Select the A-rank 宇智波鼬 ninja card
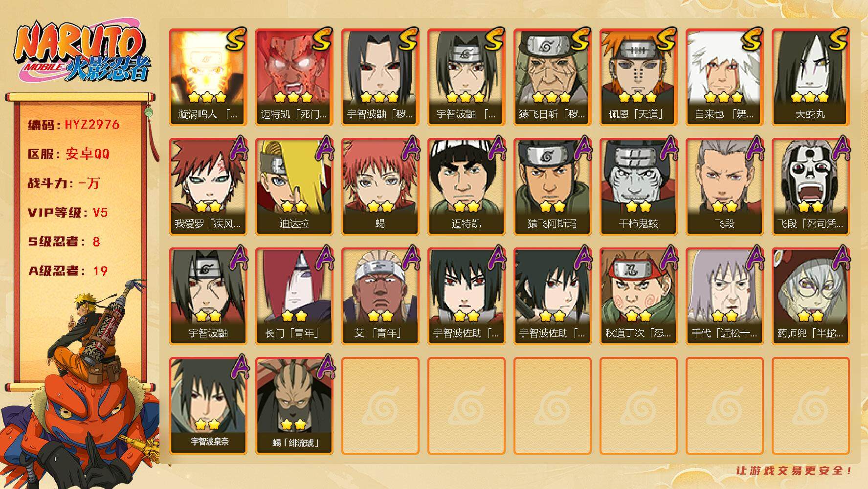The image size is (868, 489). [x=208, y=296]
